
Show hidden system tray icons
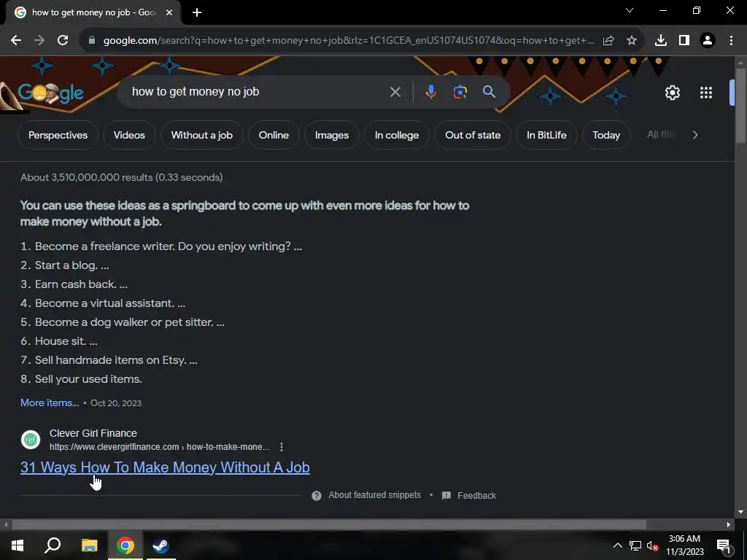click(617, 545)
